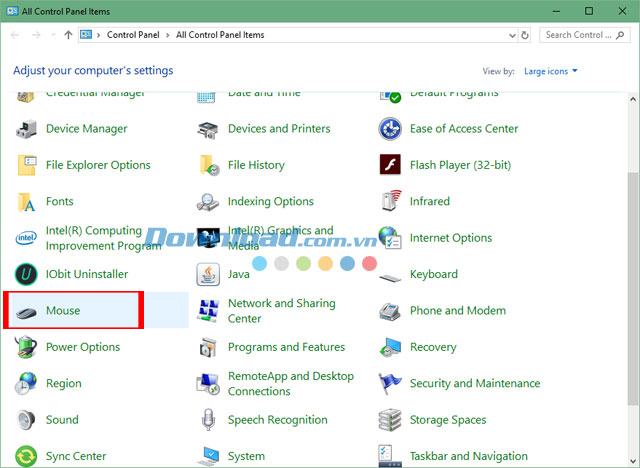Click the Speech Recognition microphone icon
This screenshot has height=468, width=640.
tap(208, 420)
